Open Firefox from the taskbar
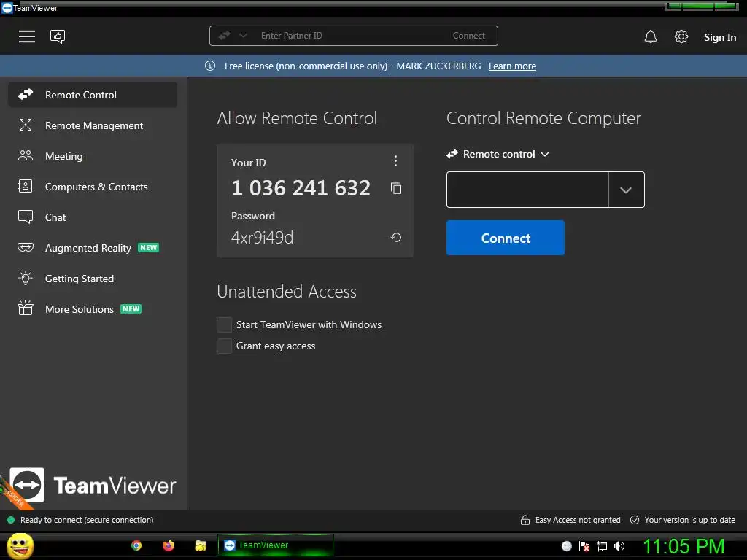 (x=169, y=545)
